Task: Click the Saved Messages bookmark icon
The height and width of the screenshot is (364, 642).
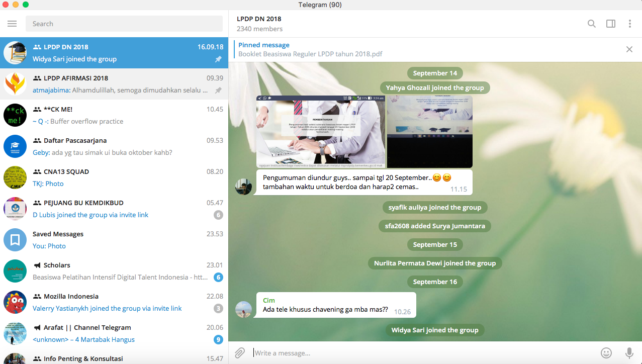Action: [15, 240]
